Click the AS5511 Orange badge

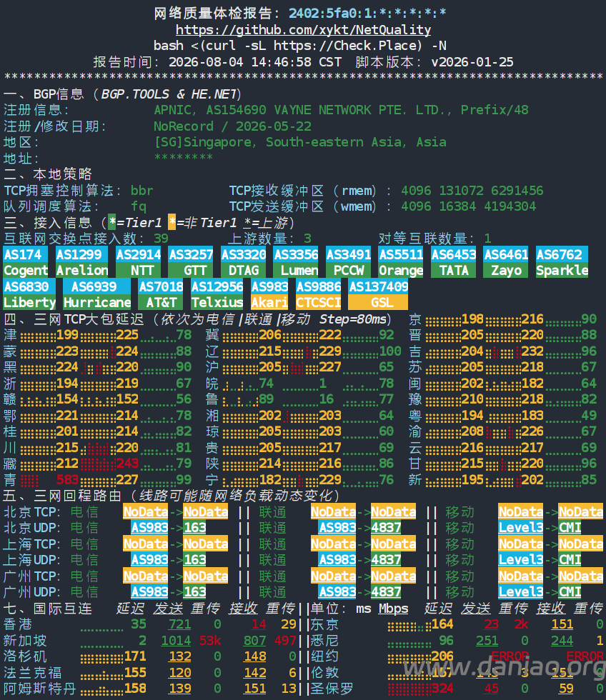(x=401, y=262)
